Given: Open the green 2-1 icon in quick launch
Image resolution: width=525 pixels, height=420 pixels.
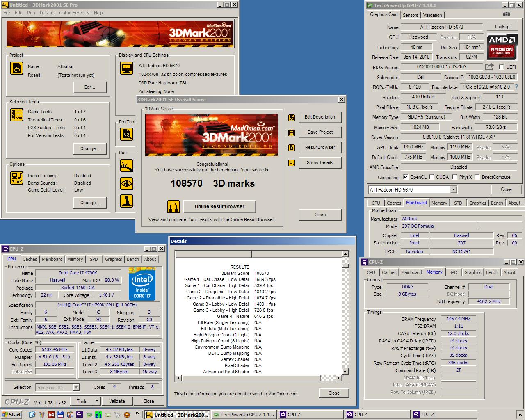Looking at the screenshot, I should click(x=98, y=415).
